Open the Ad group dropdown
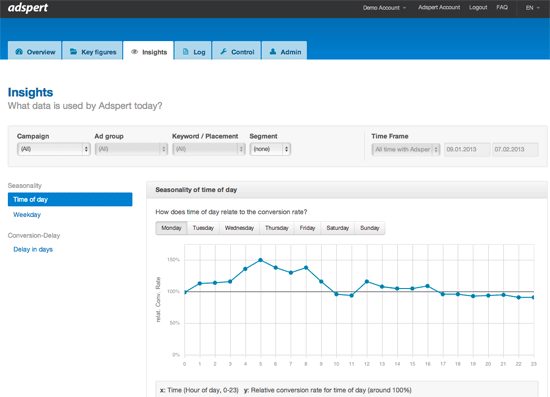The width and height of the screenshot is (550, 397). pos(131,149)
